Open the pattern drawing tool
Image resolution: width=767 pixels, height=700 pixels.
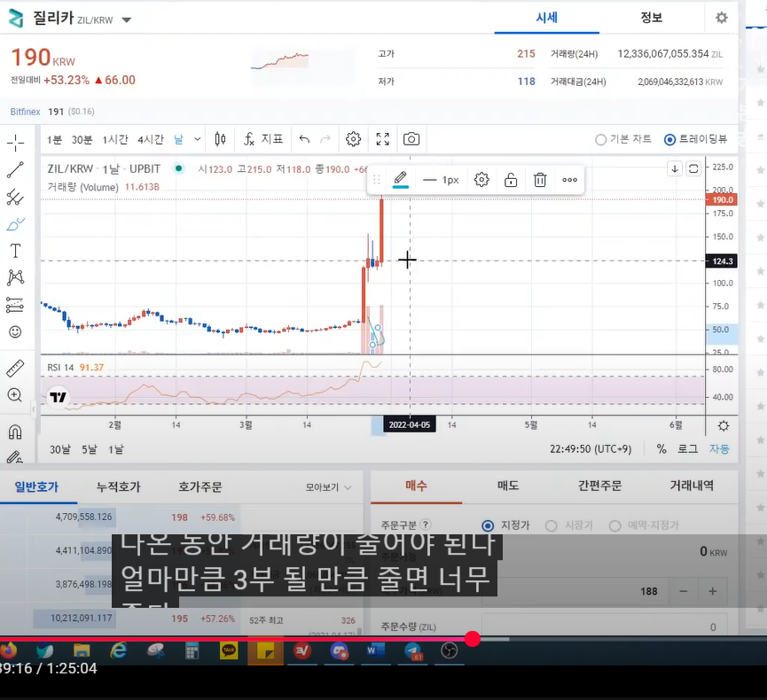[x=15, y=277]
